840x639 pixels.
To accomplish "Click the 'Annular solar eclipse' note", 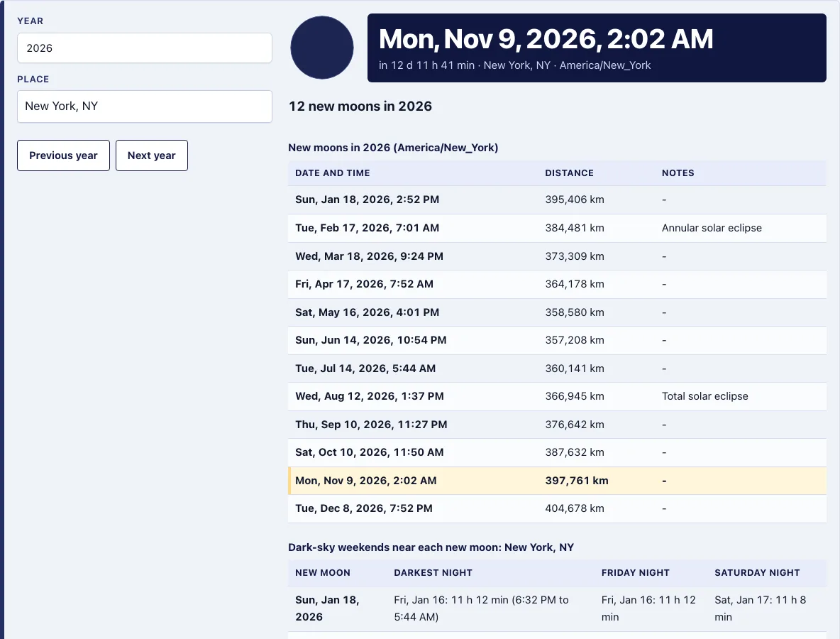I will pos(712,228).
